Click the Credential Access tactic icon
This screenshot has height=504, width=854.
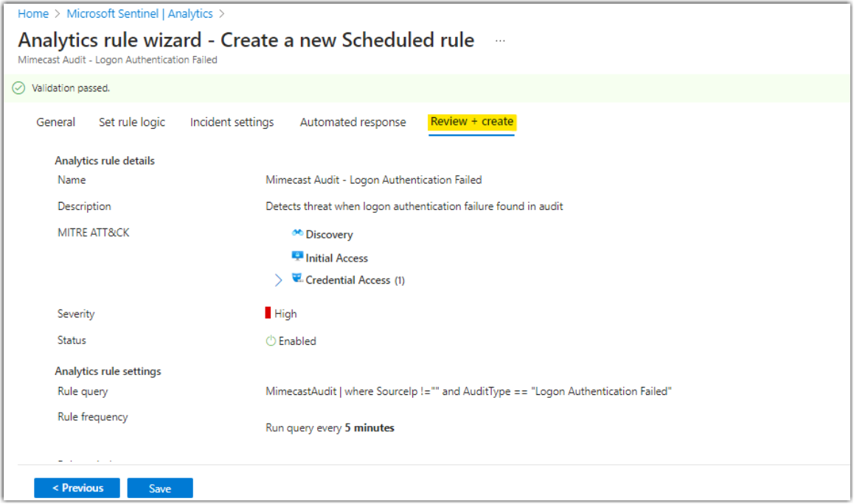point(296,280)
